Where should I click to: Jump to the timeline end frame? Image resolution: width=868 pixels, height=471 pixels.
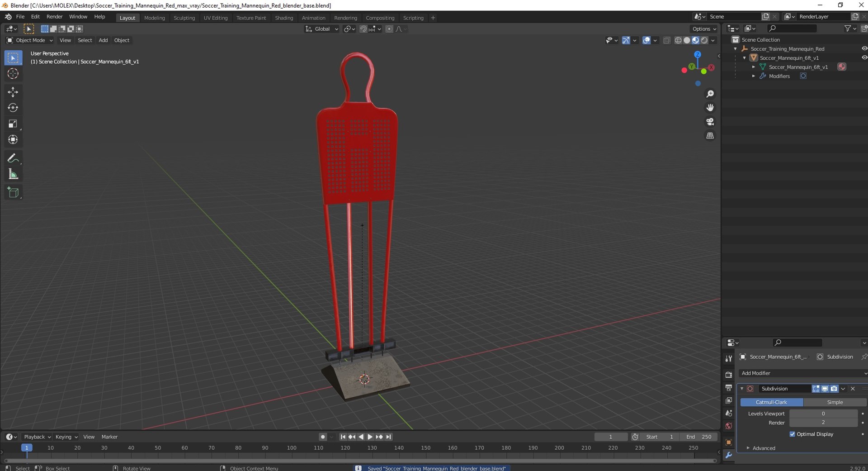click(x=388, y=437)
